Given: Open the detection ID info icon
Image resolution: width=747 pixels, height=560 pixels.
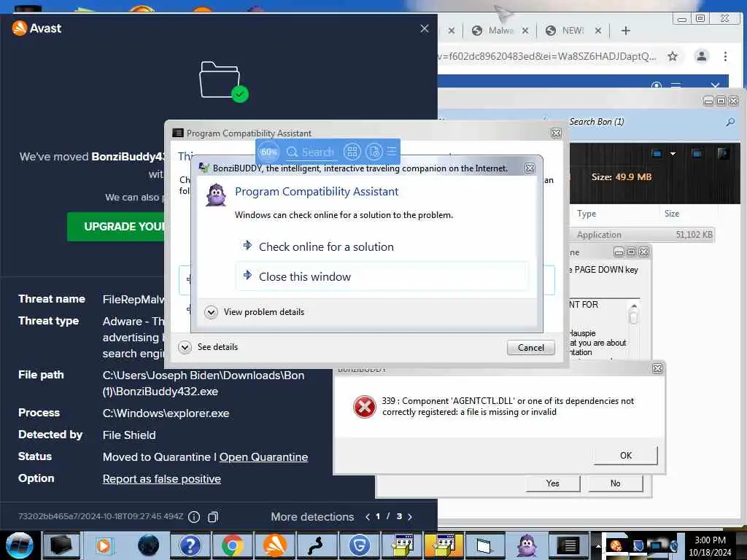Looking at the screenshot, I should click(194, 517).
